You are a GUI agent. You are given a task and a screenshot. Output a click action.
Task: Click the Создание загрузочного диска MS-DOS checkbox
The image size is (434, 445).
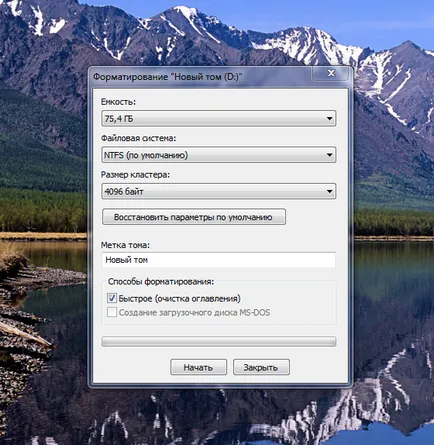[112, 312]
